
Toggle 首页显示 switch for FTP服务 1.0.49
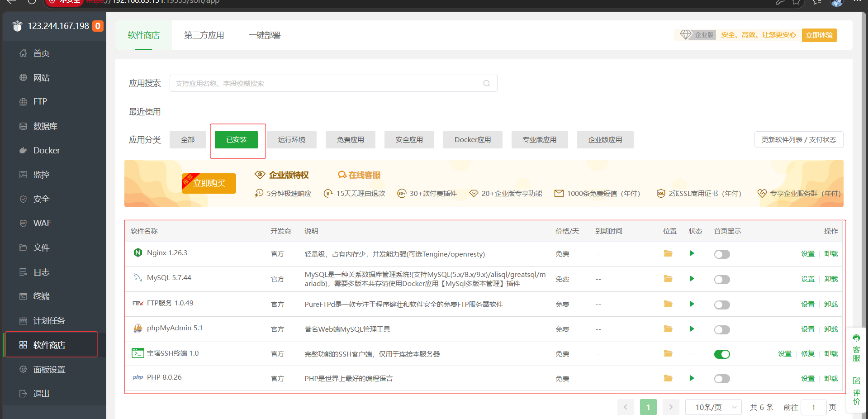tap(722, 305)
